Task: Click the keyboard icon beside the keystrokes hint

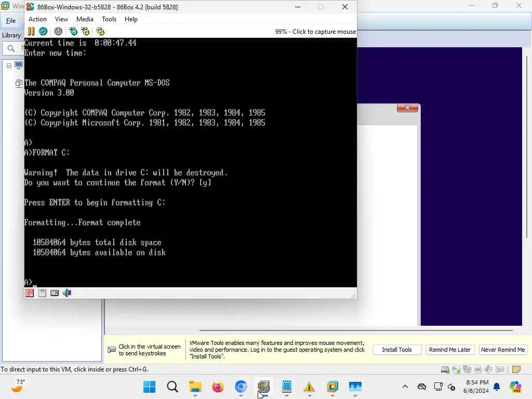Action: tap(112, 350)
